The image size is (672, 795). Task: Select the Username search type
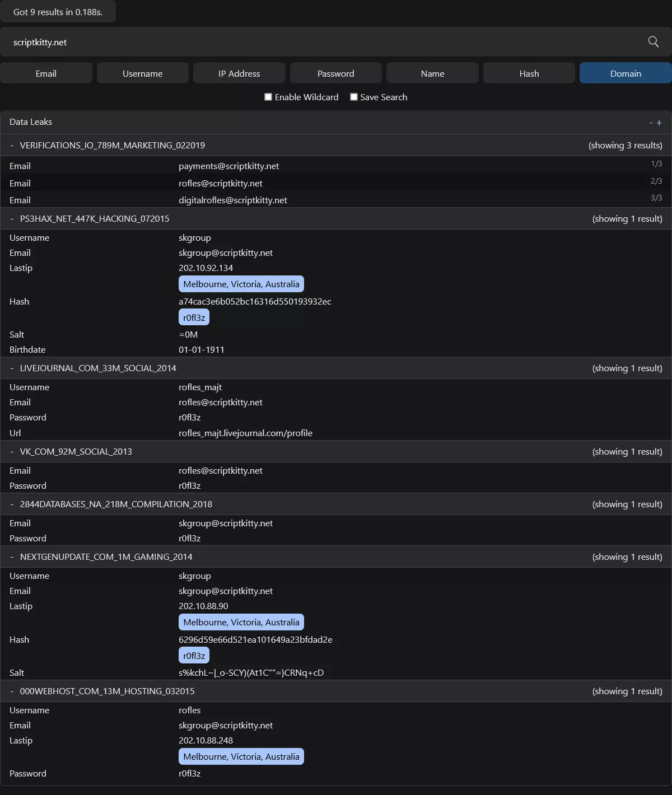[142, 73]
